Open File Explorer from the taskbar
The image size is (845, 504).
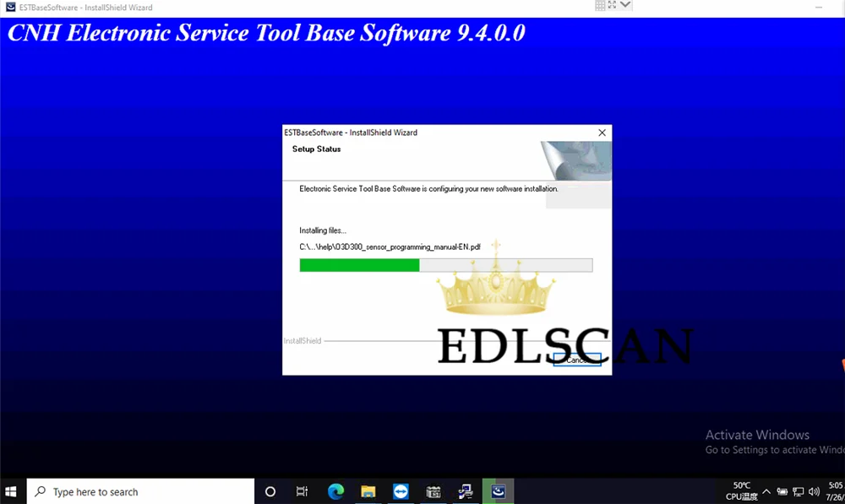click(368, 491)
